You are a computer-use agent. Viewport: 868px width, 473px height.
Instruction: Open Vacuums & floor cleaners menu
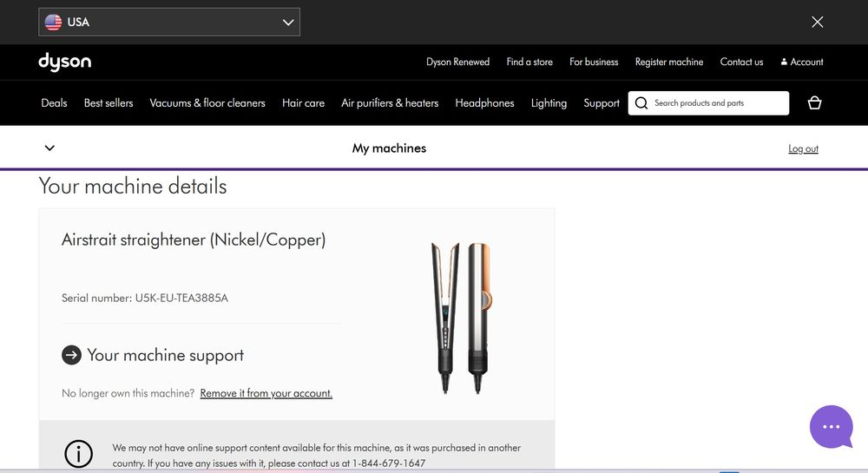pyautogui.click(x=207, y=102)
